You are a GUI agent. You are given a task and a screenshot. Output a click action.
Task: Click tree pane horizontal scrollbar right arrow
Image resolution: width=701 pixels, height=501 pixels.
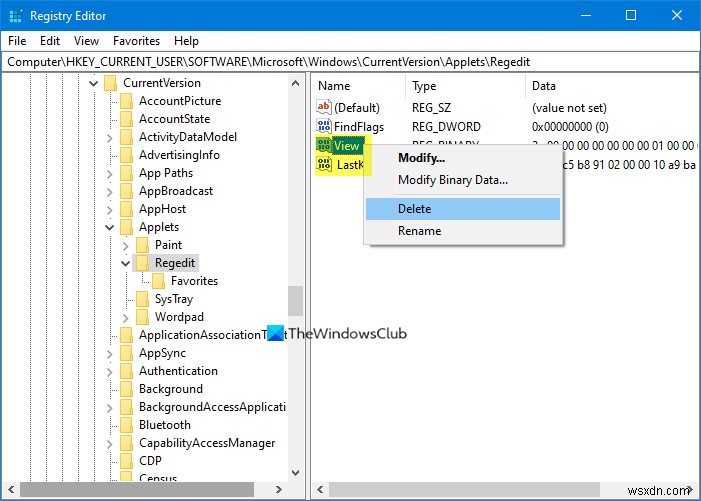[279, 489]
